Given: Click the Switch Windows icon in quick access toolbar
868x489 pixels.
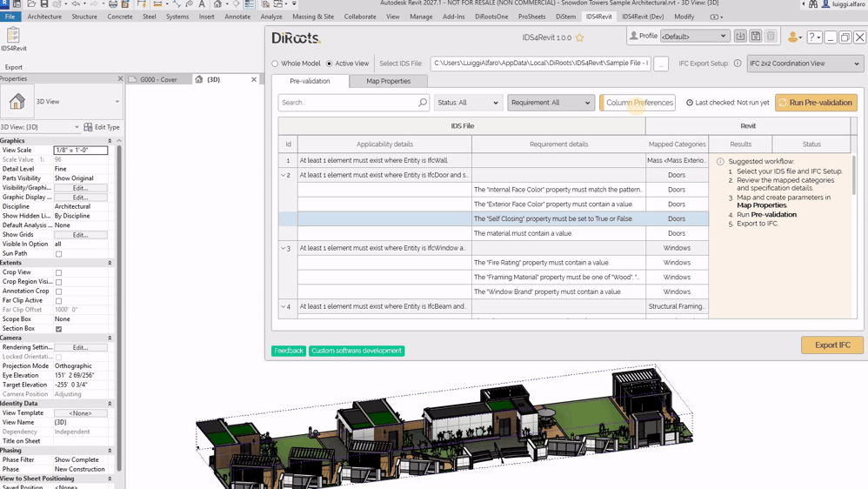Looking at the screenshot, I should click(278, 3).
